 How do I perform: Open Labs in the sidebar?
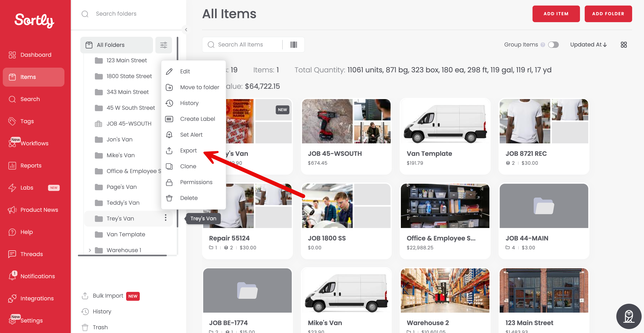click(33, 188)
